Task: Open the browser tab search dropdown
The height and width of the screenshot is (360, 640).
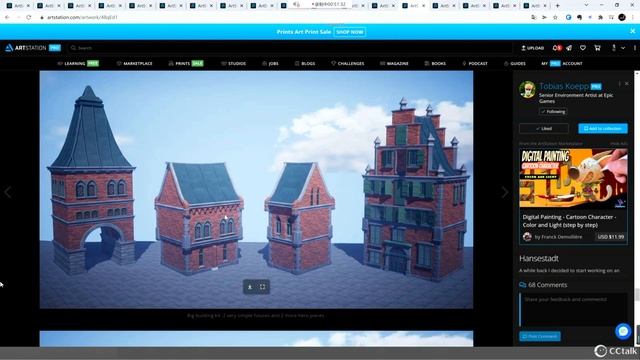Action: coord(586,5)
